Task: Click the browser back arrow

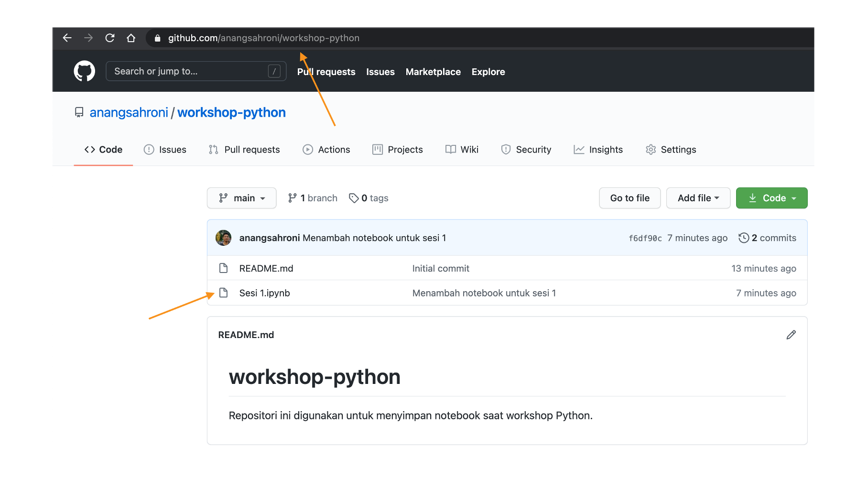Action: (67, 38)
